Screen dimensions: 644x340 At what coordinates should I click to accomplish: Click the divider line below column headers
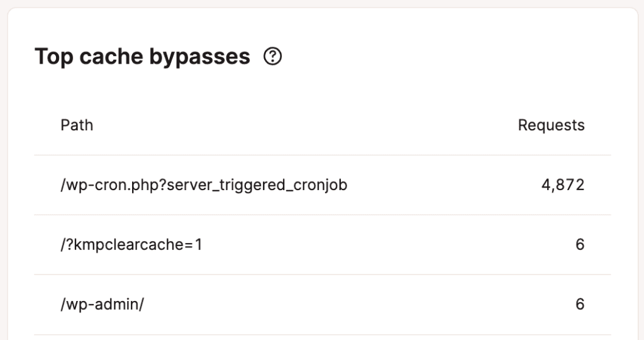click(x=323, y=155)
